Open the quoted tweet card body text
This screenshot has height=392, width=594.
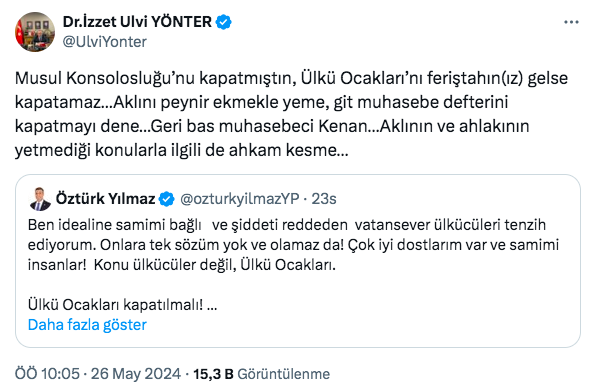[293, 265]
